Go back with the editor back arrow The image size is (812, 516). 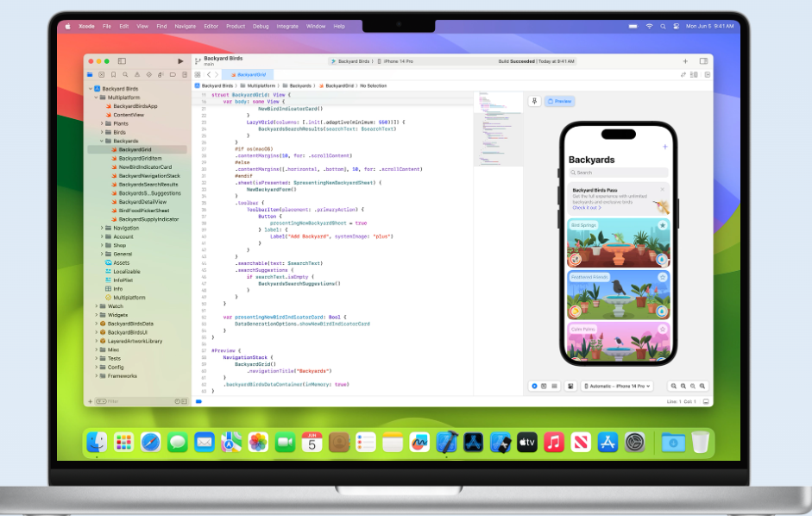[209, 74]
